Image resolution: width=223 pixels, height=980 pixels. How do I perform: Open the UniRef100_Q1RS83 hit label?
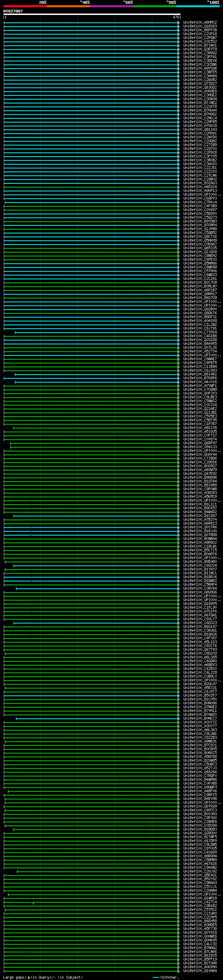tap(200, 26)
